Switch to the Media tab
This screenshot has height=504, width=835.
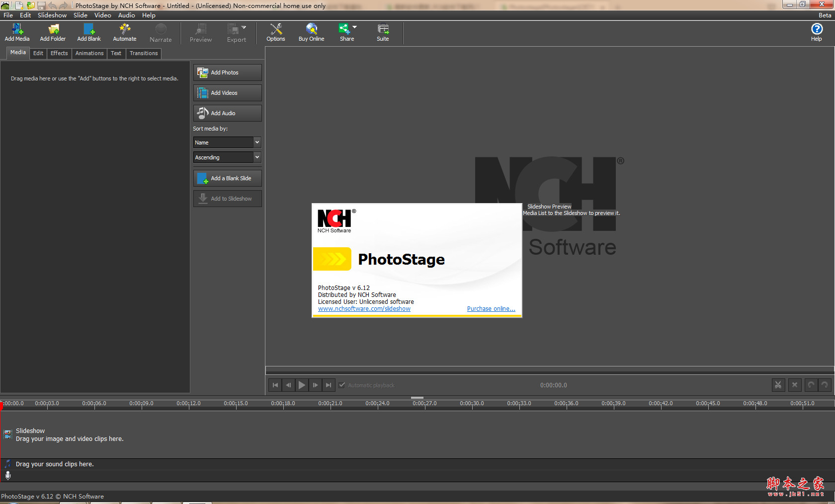coord(18,53)
